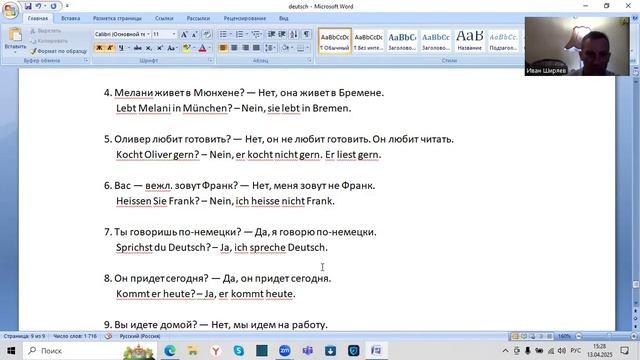Click Русский (Россия) language in status bar
This screenshot has width=640, height=360.
(x=140, y=336)
